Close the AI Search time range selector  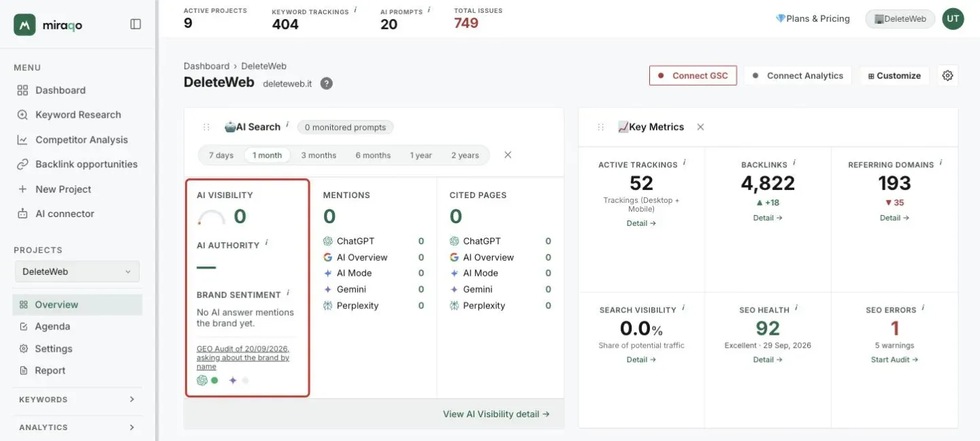click(508, 155)
